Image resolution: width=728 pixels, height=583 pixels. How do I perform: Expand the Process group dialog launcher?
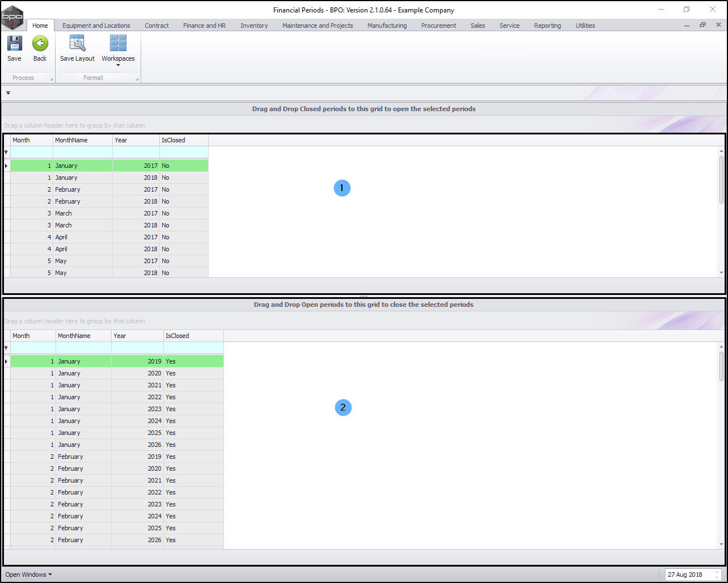tap(52, 79)
